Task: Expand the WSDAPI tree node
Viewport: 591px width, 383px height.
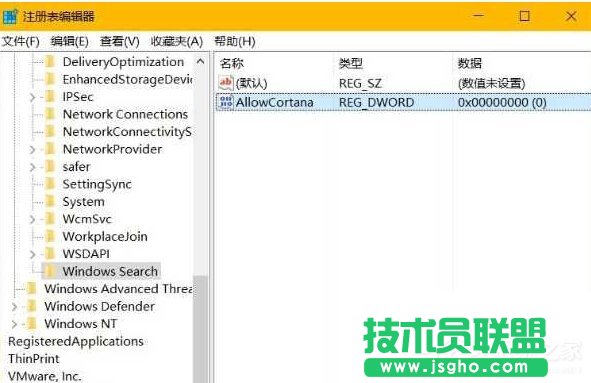Action: click(x=33, y=254)
